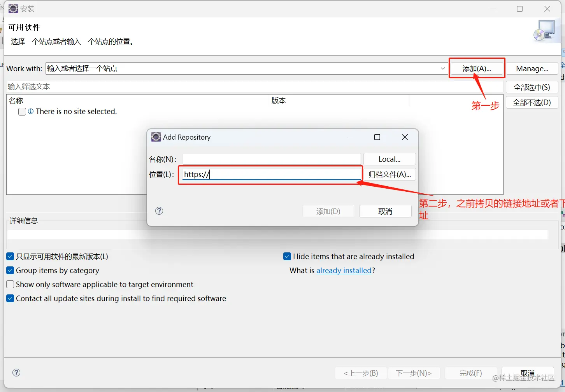Click the Name (名称) column header
Screen dimensions: 565x392
[x=138, y=101]
